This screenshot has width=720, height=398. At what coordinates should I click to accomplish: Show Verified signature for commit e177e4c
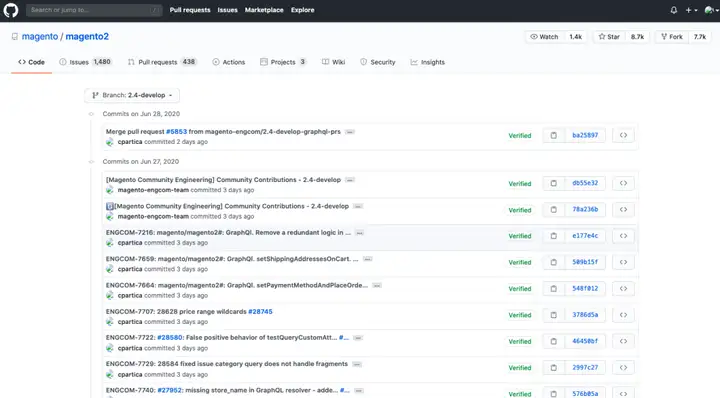(520, 236)
